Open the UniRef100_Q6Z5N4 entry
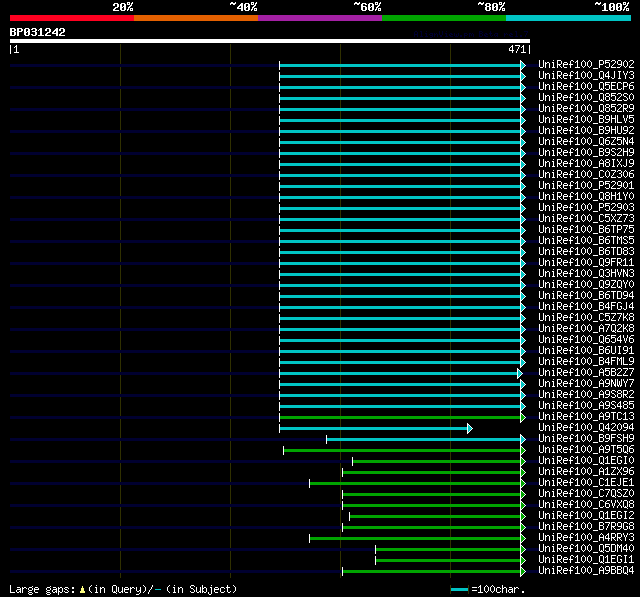This screenshot has width=640, height=597. click(586, 142)
